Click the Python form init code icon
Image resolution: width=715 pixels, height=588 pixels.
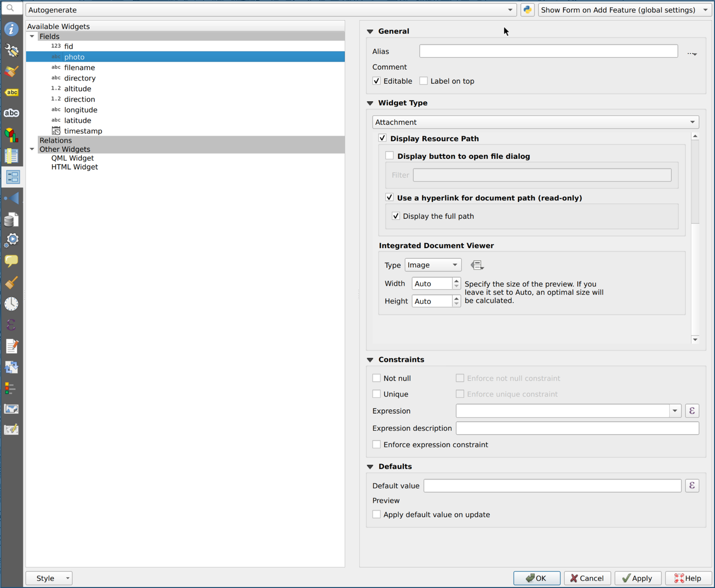coord(527,10)
